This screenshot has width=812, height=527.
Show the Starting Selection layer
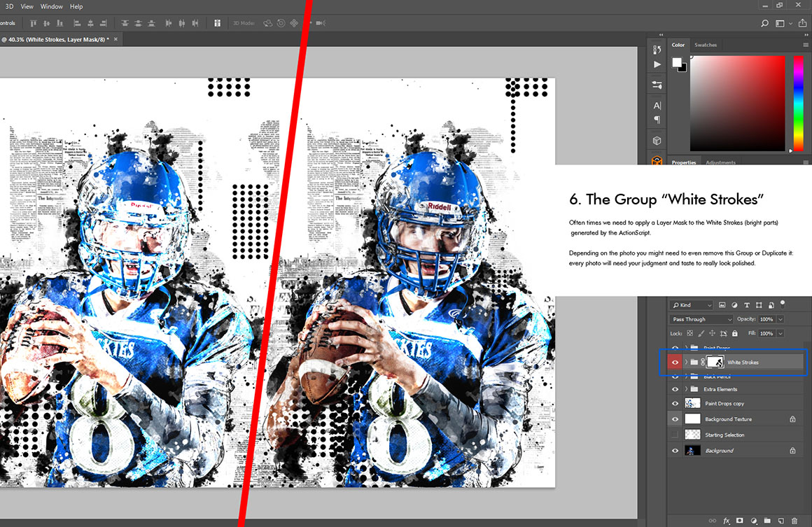(675, 435)
